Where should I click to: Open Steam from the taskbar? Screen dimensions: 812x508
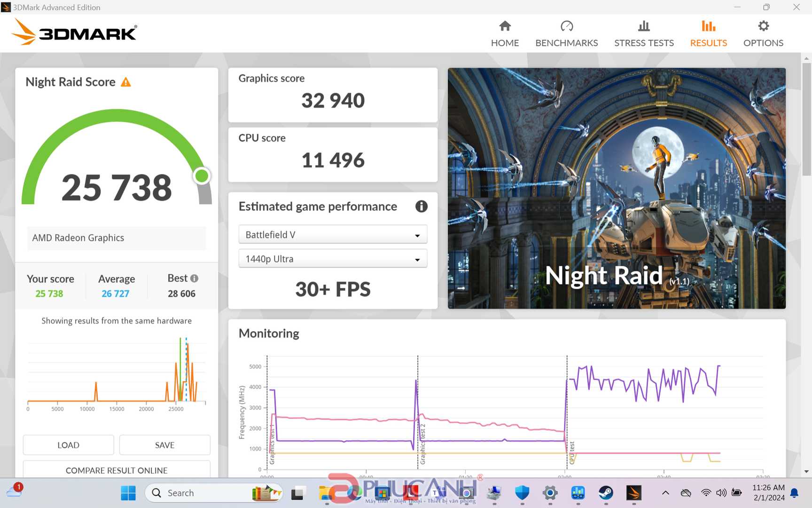coord(606,493)
